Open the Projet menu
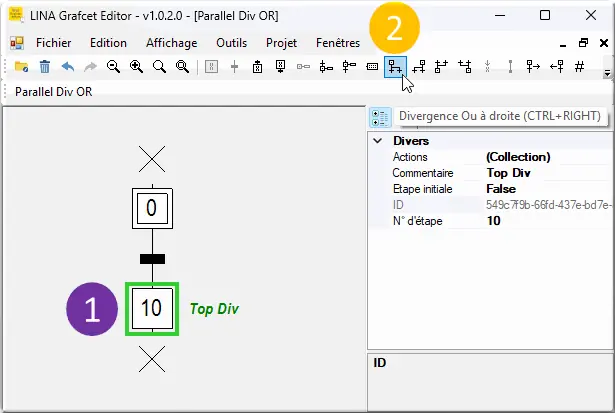 tap(281, 43)
